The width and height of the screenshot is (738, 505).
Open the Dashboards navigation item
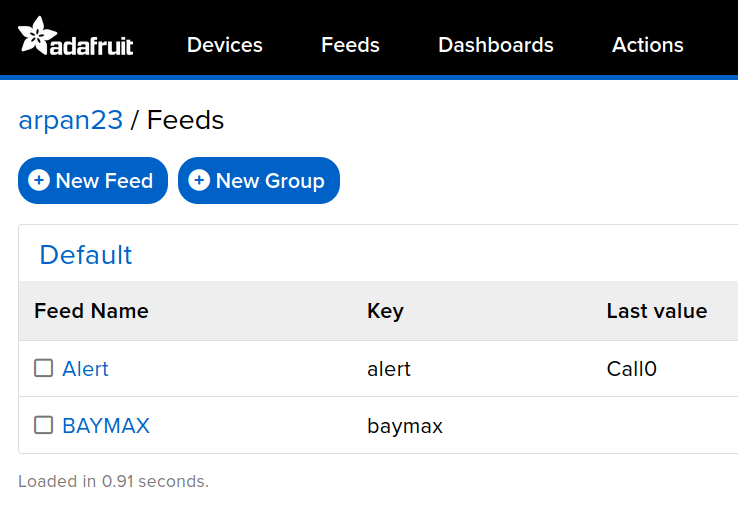495,45
